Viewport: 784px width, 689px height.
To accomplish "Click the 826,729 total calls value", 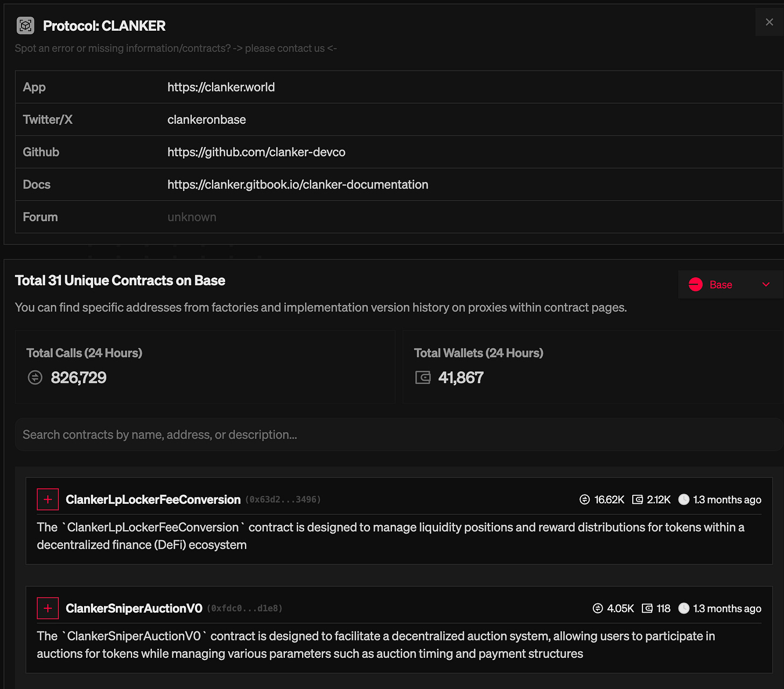I will point(79,377).
